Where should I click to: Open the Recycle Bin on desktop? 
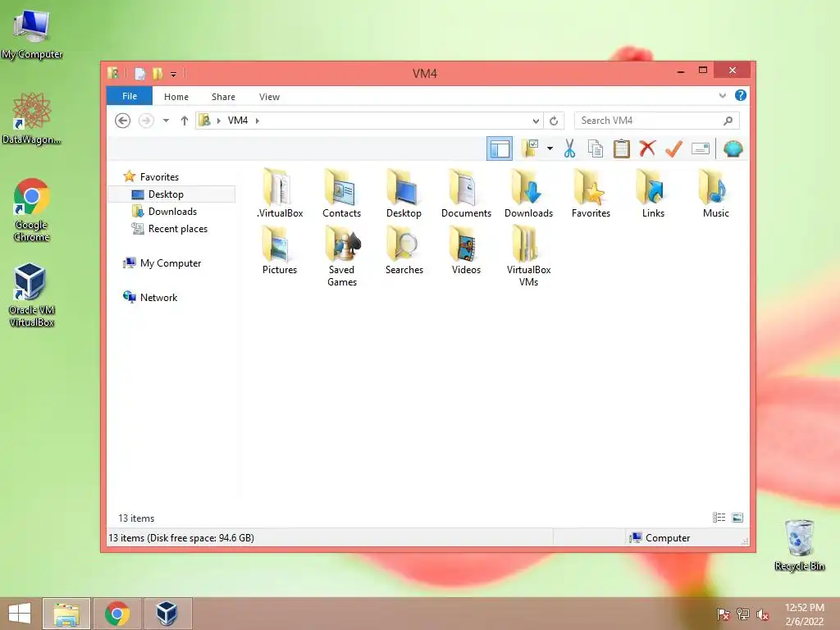(799, 545)
